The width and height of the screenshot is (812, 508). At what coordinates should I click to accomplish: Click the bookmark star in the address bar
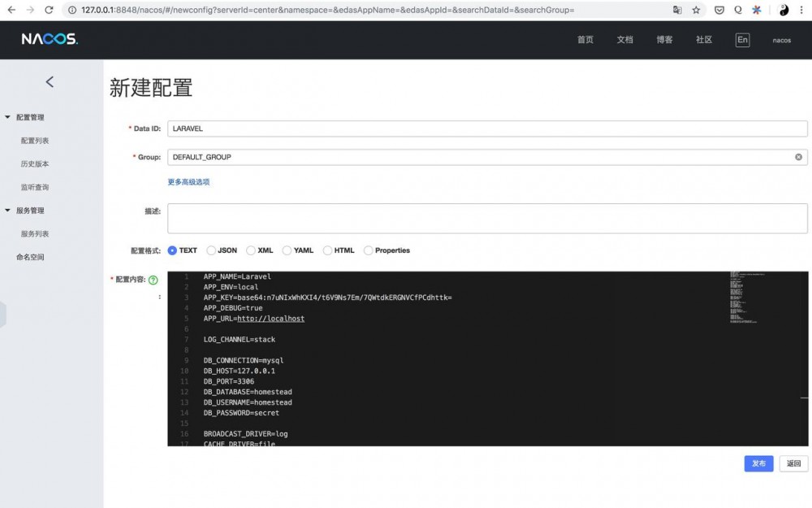click(x=694, y=11)
